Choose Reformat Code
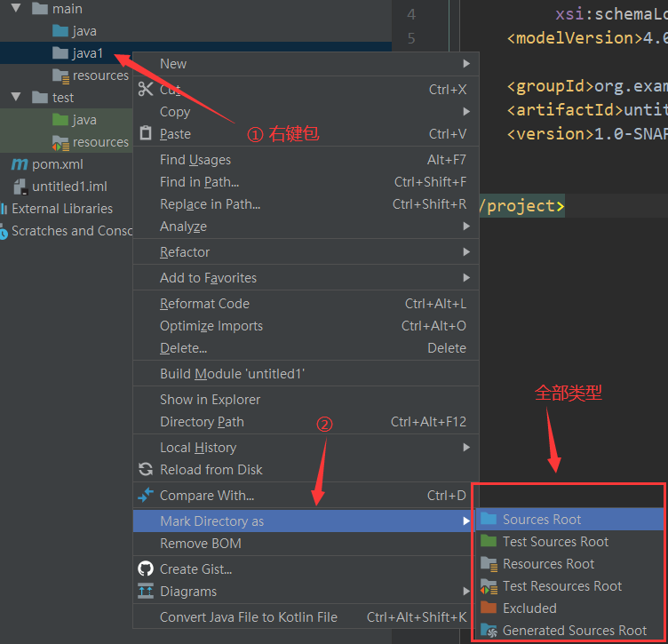Viewport: 668px width, 644px height. [x=306, y=303]
